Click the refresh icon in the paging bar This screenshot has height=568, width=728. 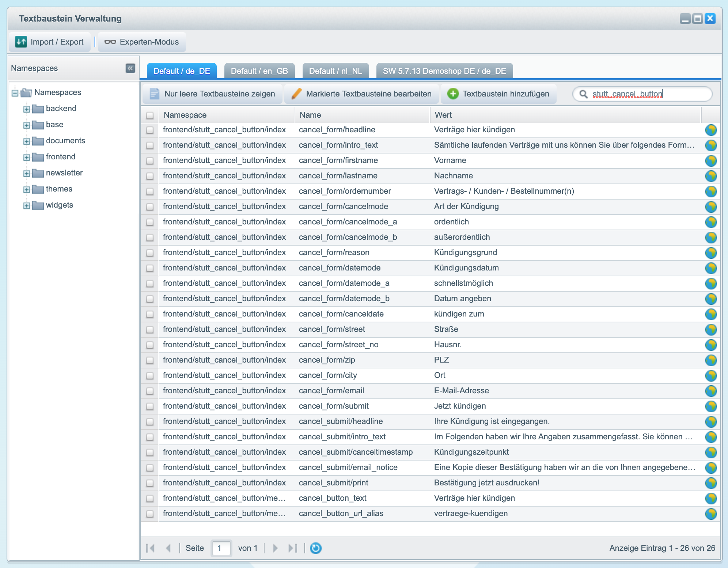(x=316, y=548)
